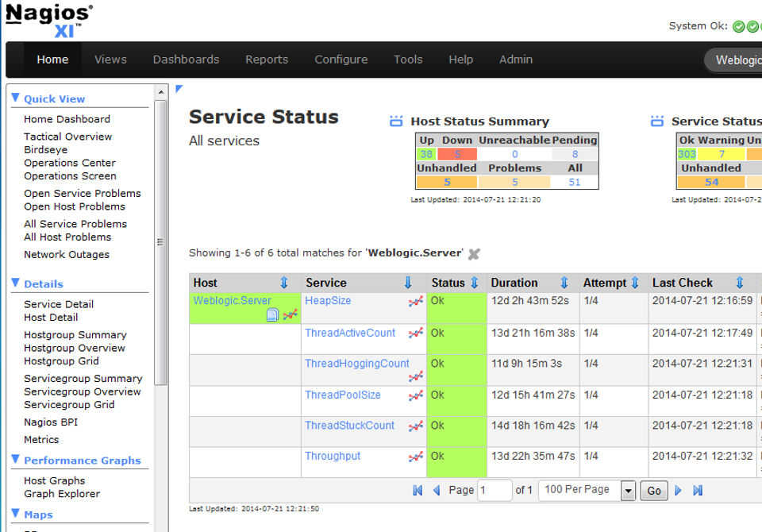
Task: Click the sidebar vertical scrollbar thumb
Action: point(161,242)
